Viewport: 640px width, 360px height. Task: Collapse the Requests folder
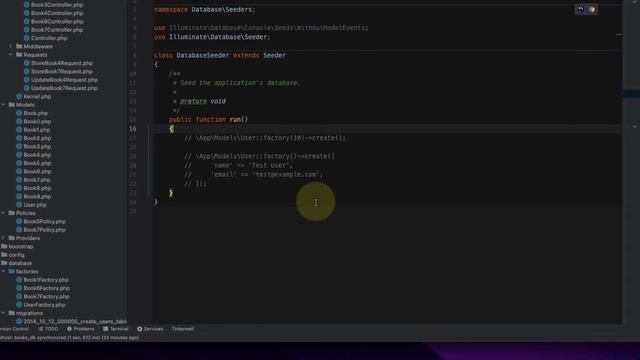click(11, 55)
